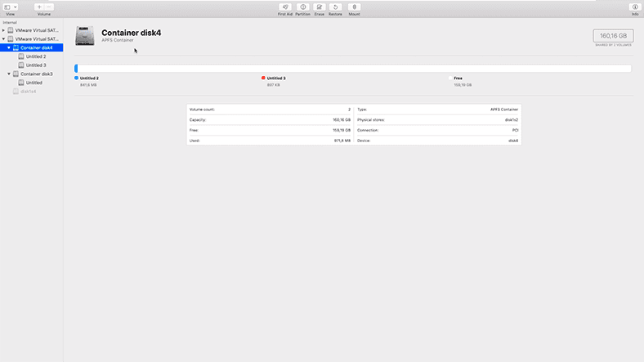Viewport: 644px width, 362px height.
Task: Click the large hard drive image
Action: tap(85, 36)
